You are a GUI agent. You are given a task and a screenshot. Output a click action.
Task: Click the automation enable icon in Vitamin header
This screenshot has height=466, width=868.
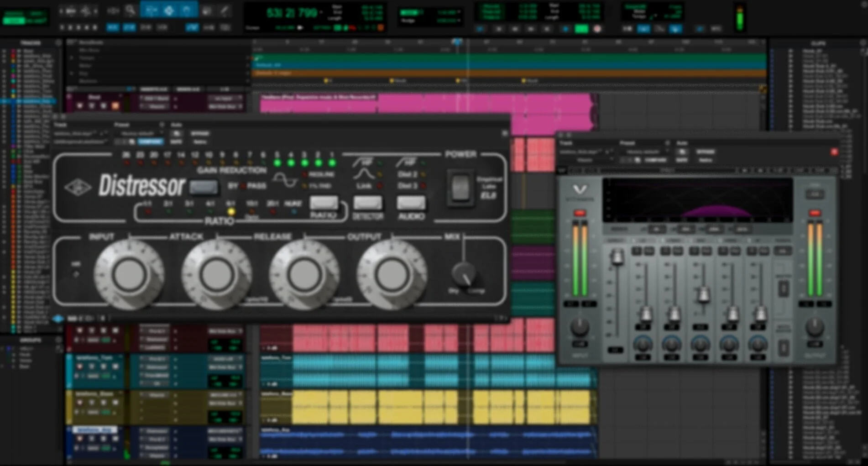click(682, 152)
